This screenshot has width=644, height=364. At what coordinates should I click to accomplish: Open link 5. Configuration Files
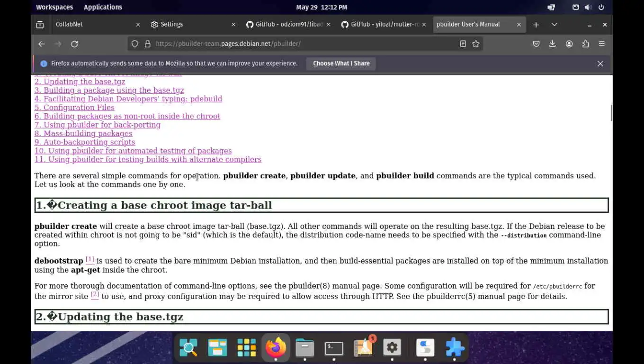point(74,108)
